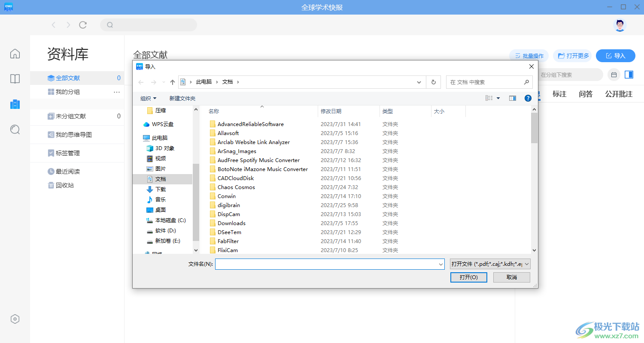Open the file type filter dropdown
644x343 pixels.
[x=490, y=264]
